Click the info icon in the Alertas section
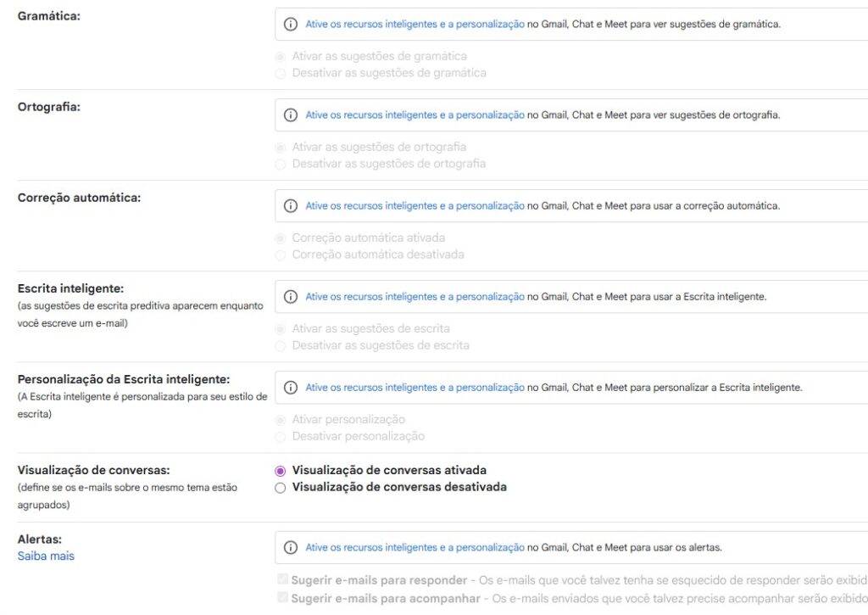This screenshot has width=868, height=615. pos(289,546)
